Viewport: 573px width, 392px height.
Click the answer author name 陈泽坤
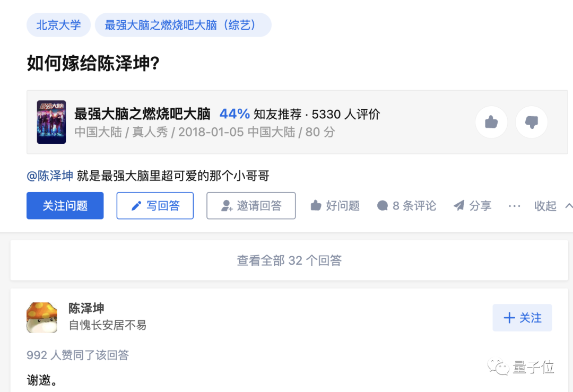click(86, 308)
